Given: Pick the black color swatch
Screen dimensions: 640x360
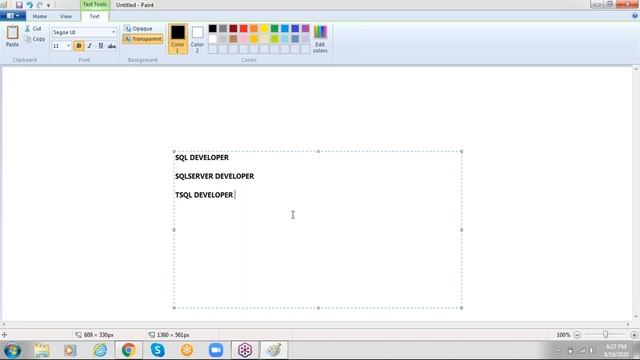Looking at the screenshot, I should point(213,28).
